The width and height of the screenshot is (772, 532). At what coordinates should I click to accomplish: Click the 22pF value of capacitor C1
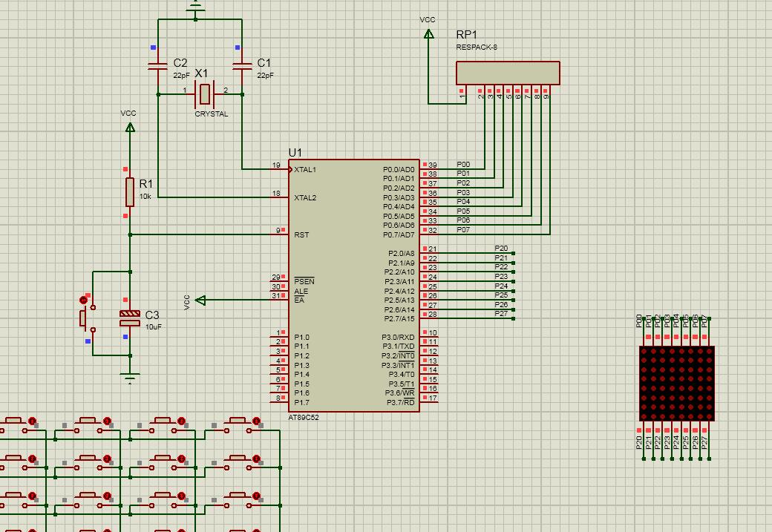click(265, 75)
